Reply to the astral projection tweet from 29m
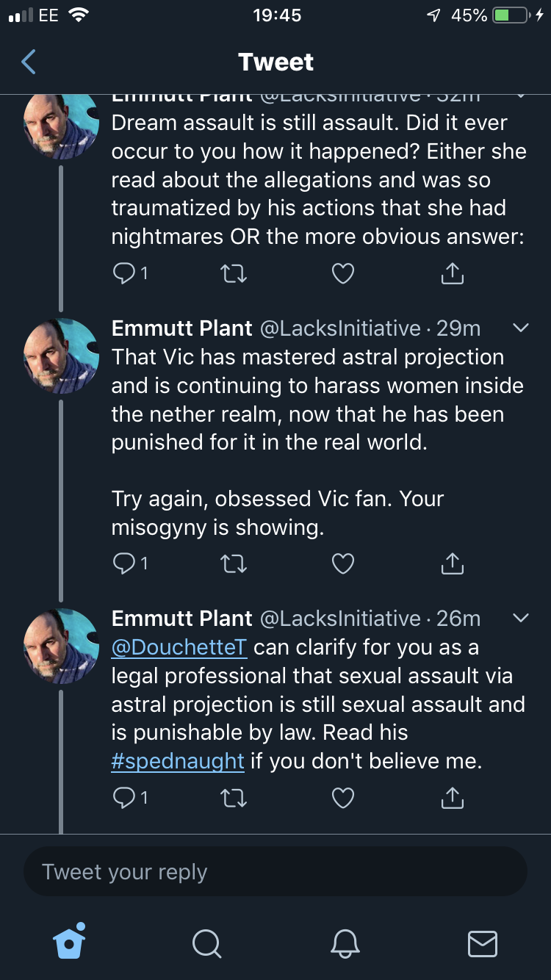 (130, 563)
